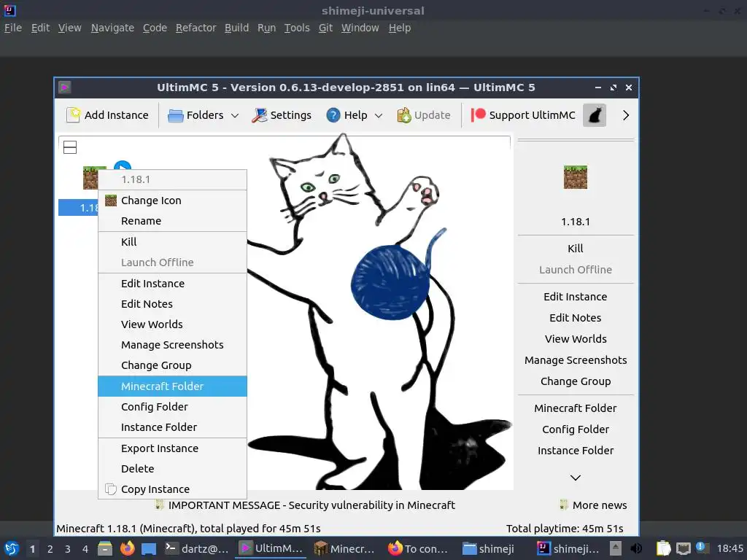Switch to workspace 4
This screenshot has width=747, height=560.
click(85, 549)
